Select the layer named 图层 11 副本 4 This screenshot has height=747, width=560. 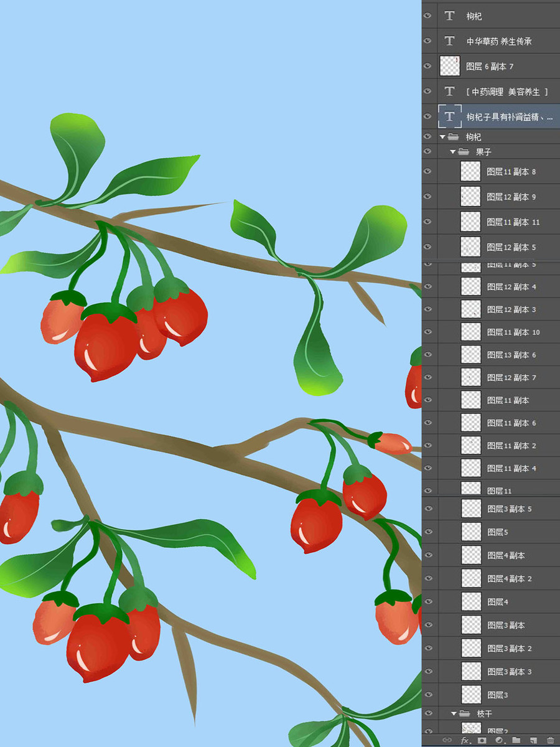pos(511,468)
